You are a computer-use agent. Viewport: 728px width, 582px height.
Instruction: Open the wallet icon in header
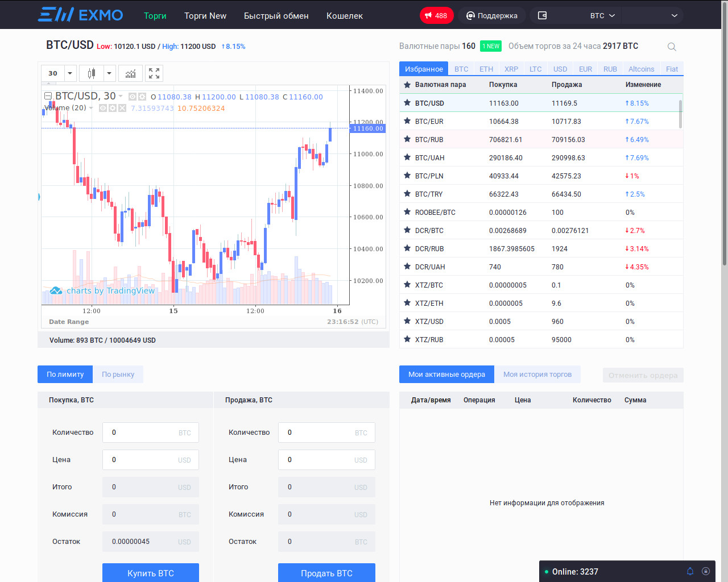click(x=542, y=15)
